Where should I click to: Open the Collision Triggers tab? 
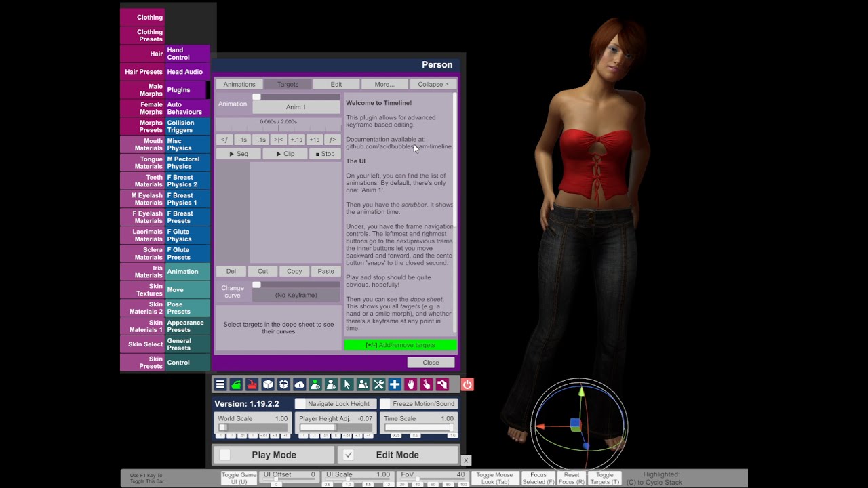187,127
